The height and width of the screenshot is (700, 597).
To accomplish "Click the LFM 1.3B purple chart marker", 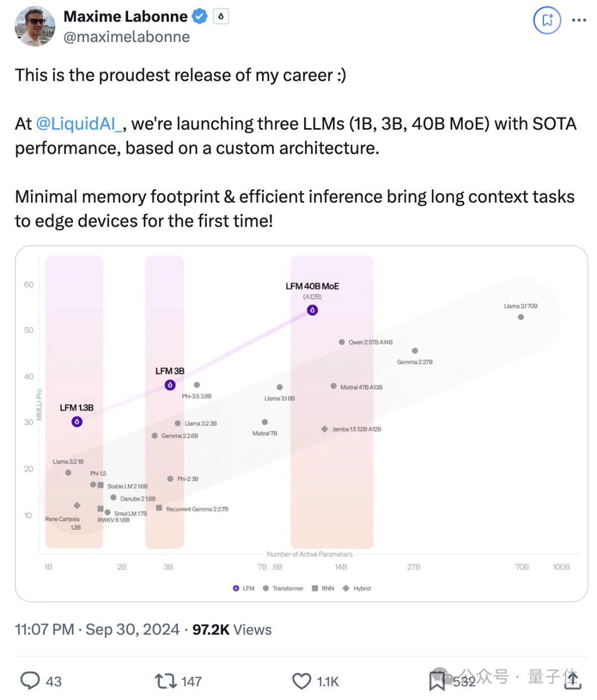I will pyautogui.click(x=77, y=422).
